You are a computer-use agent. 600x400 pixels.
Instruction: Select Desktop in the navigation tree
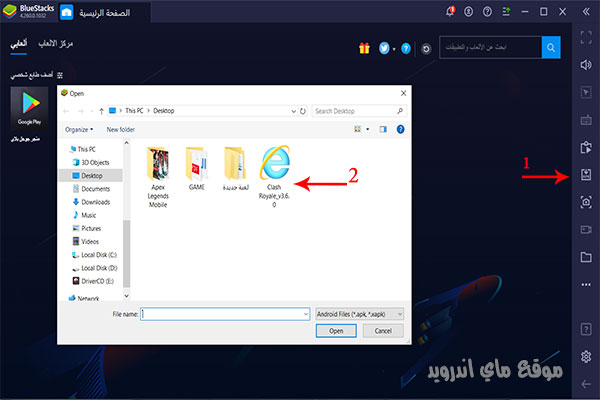click(x=91, y=176)
